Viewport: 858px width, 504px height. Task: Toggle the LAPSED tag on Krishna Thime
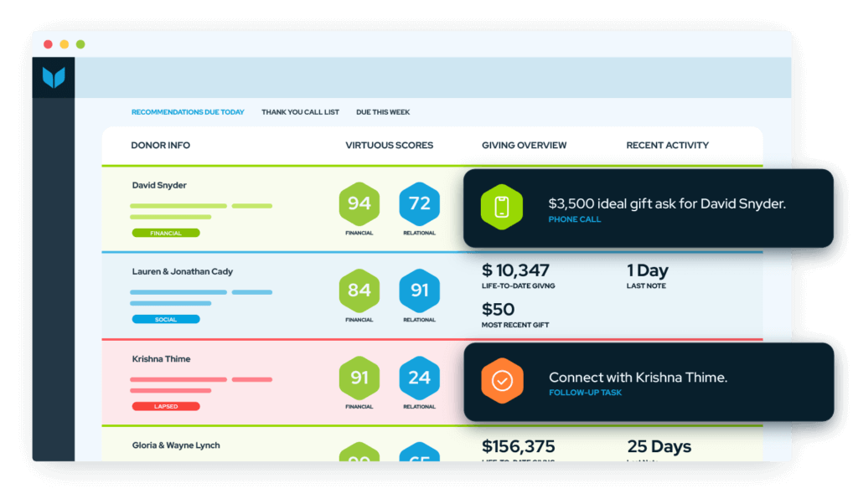(x=165, y=406)
